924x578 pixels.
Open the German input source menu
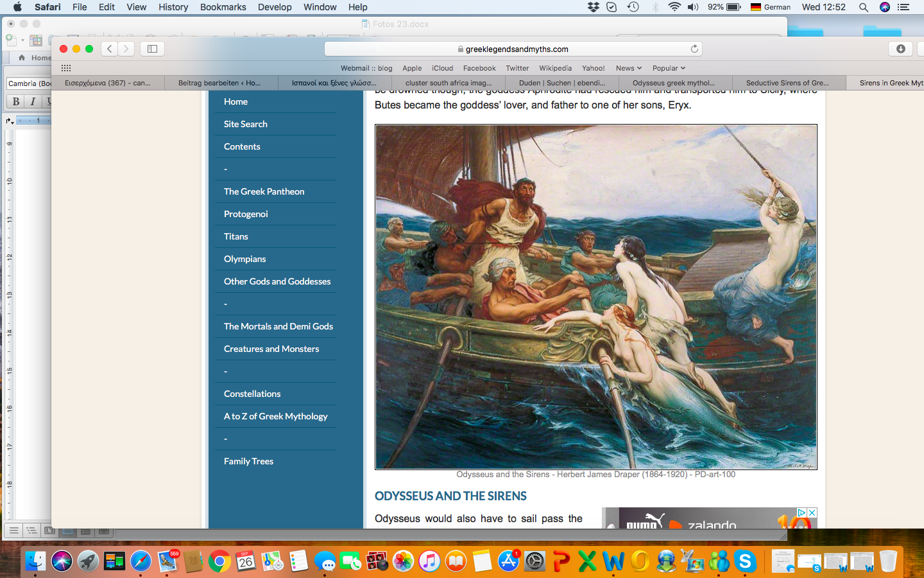click(x=771, y=7)
